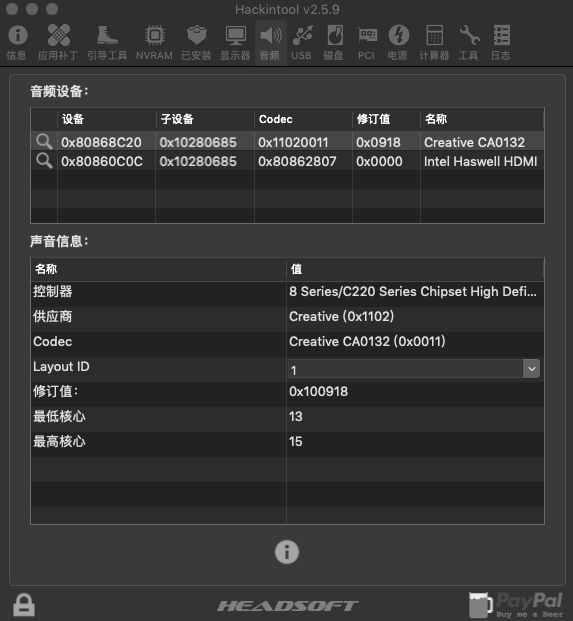Screen dimensions: 573x621
Task: Select the 应用补丁 patch bandage icon
Action: tap(58, 42)
